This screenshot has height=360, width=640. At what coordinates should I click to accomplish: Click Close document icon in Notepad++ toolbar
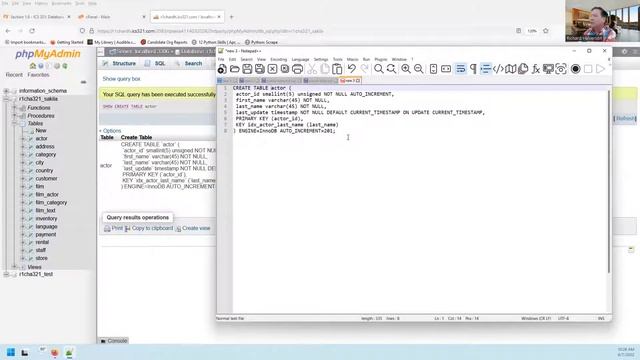[272, 69]
